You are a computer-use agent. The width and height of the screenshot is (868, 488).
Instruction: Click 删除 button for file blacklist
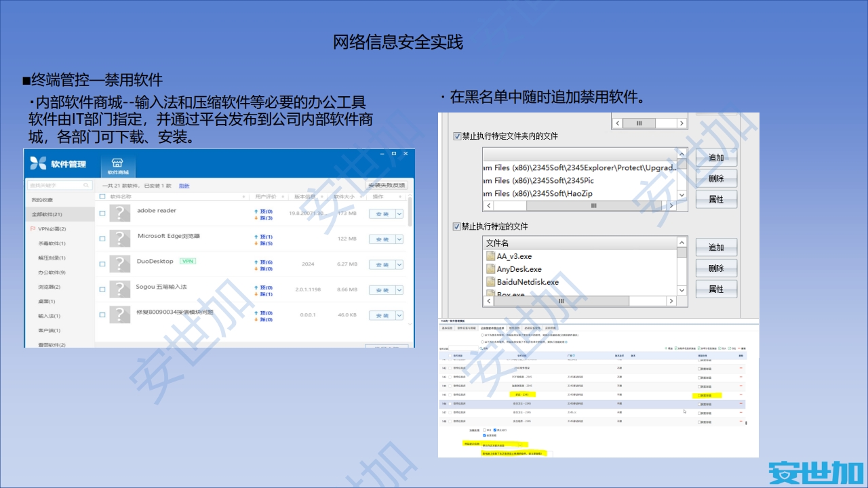(x=716, y=268)
